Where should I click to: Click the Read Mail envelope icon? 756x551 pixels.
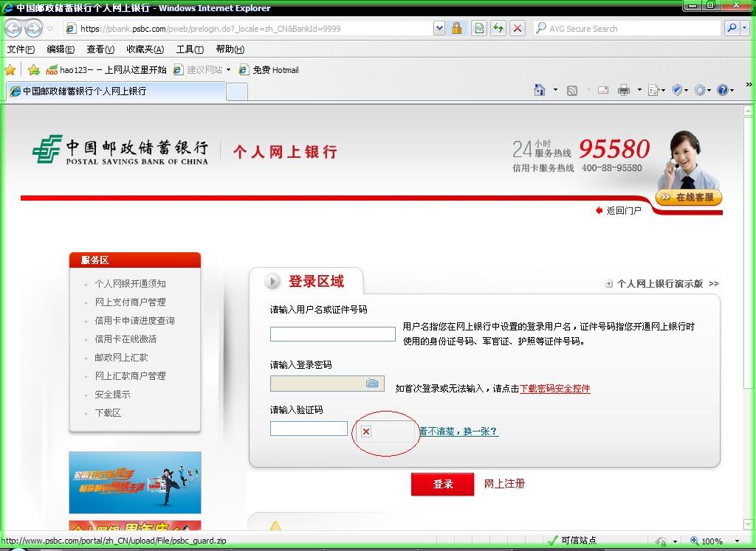tap(602, 89)
